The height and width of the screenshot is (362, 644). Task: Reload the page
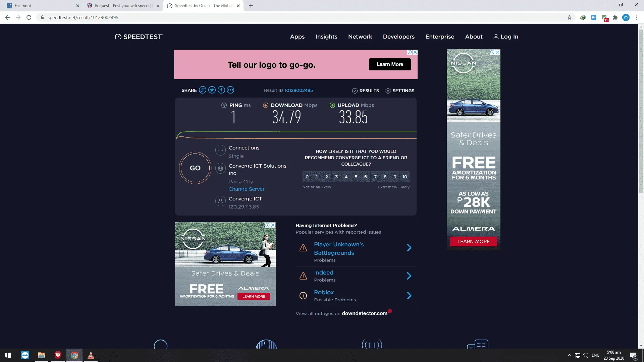point(29,17)
